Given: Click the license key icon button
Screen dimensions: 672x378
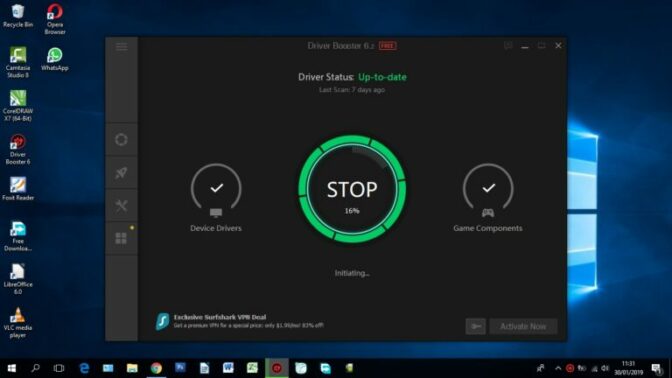Looking at the screenshot, I should 476,327.
